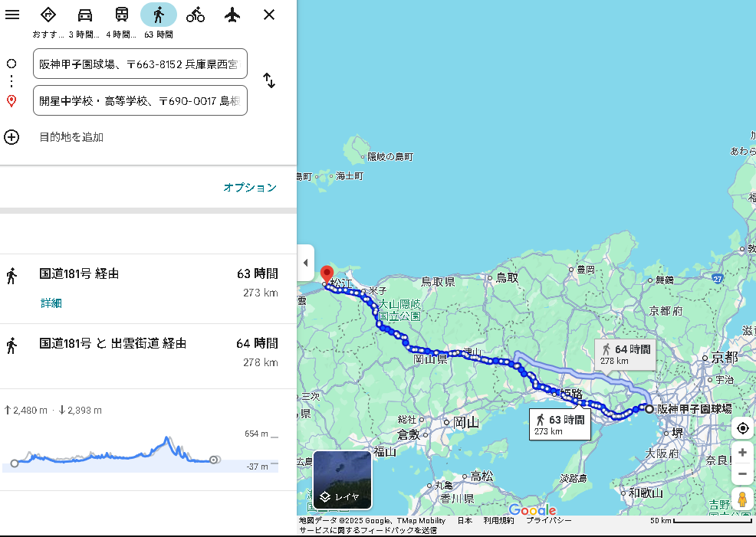Click the Google logo on the map
Viewport: 756px width, 537px height.
(x=532, y=509)
